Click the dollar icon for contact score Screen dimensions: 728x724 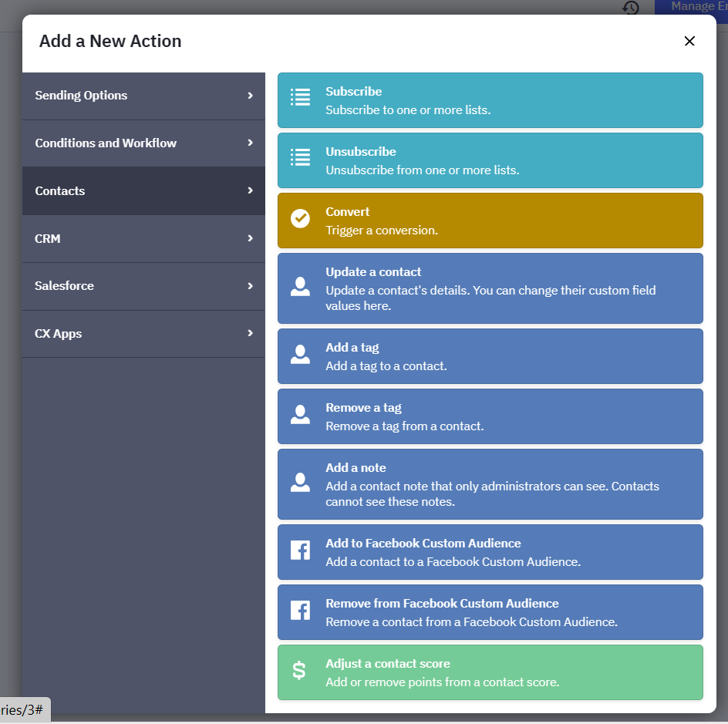coord(299,671)
